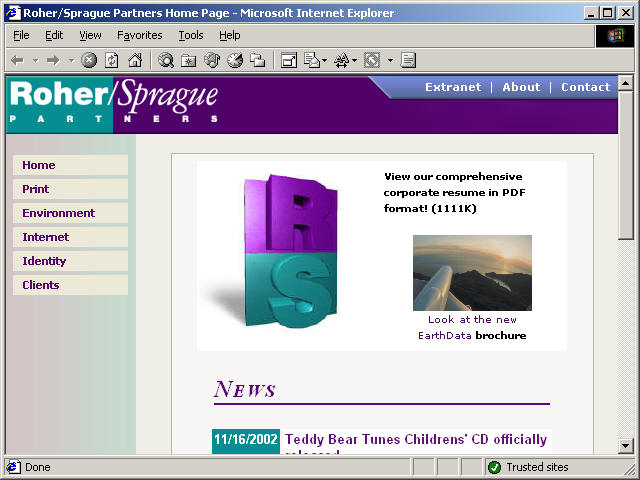Click the Trusted sites status bar text
This screenshot has height=480, width=640.
point(537,467)
